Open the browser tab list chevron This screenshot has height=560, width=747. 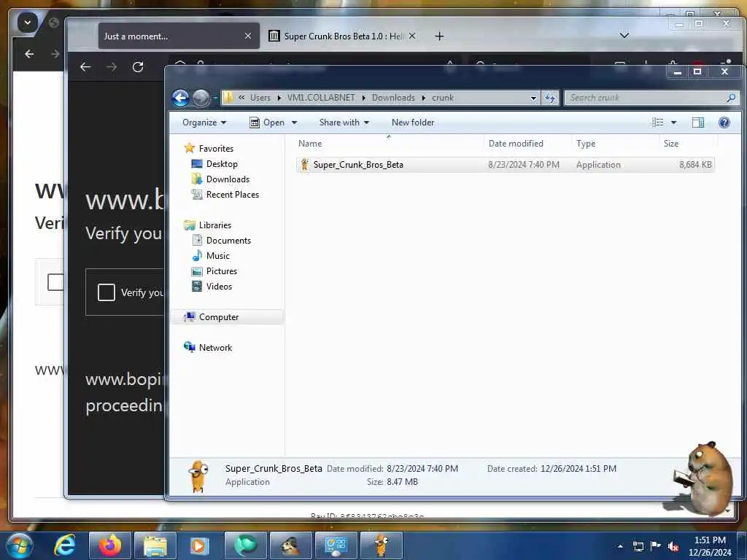point(624,36)
